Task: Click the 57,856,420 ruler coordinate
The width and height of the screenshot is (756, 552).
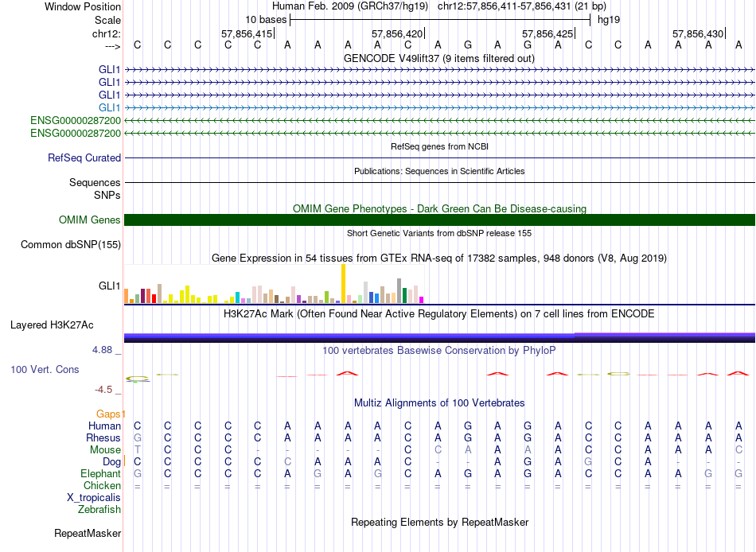Action: coord(397,33)
